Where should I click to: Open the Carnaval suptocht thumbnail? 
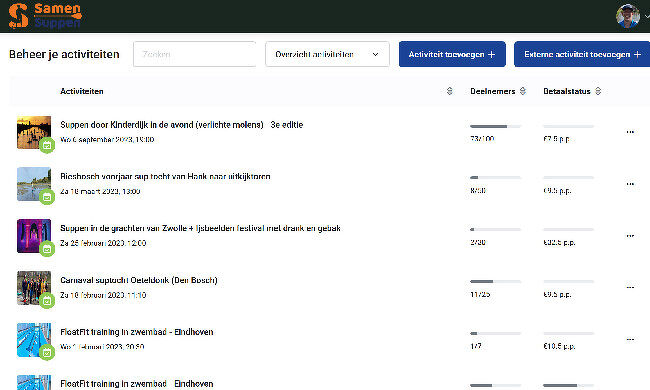[x=34, y=288]
